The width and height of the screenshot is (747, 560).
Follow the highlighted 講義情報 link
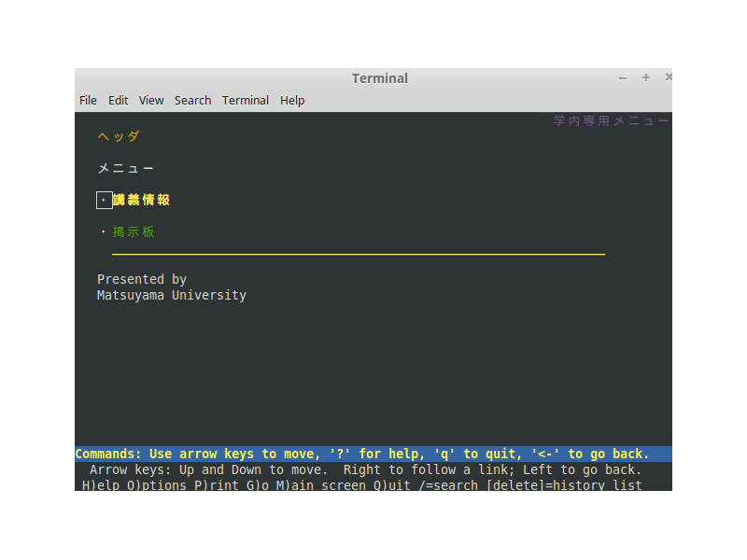141,200
